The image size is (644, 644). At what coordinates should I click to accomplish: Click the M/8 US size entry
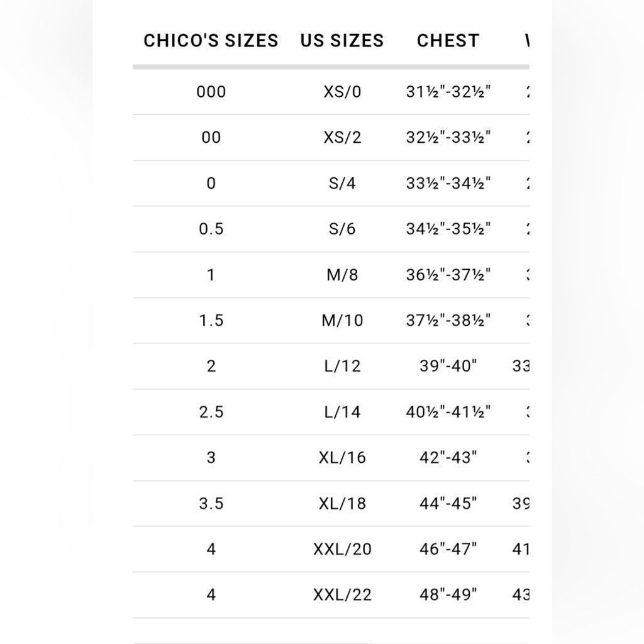(x=342, y=275)
